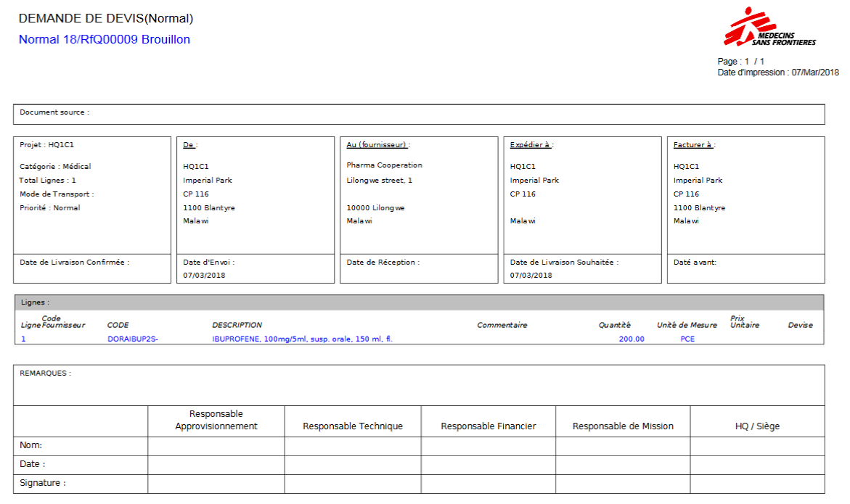Click the PCE unit of measure

(x=687, y=339)
